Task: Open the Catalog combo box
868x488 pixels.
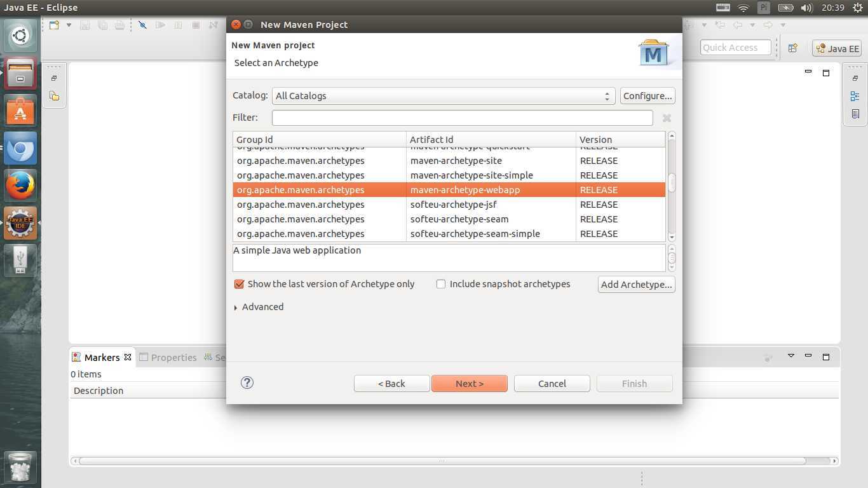Action: [444, 96]
